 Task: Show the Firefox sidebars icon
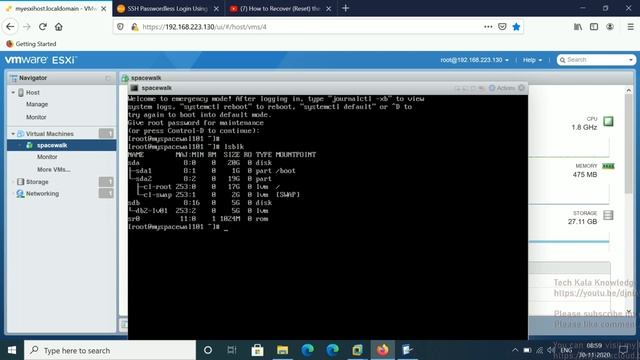point(594,27)
